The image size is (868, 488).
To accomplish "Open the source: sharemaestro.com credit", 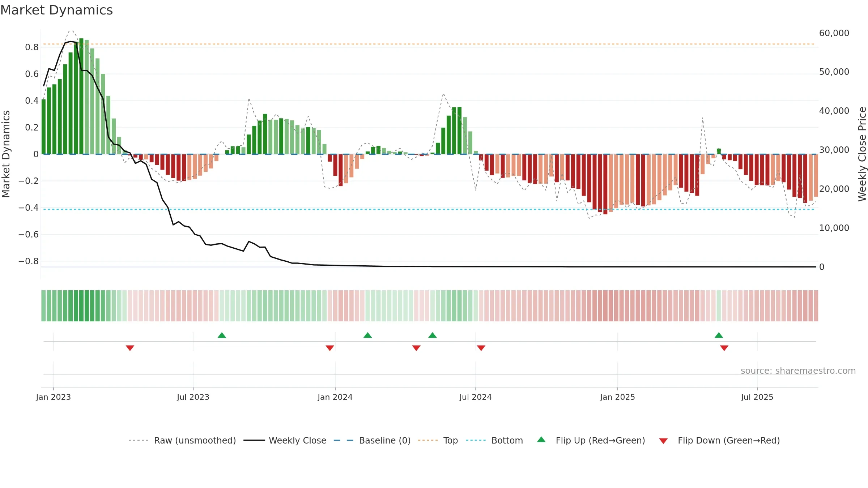I will (798, 371).
